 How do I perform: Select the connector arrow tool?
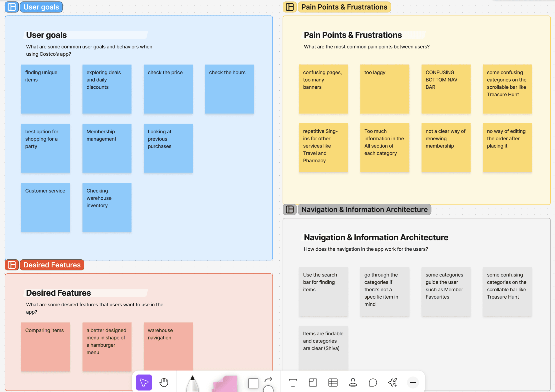[268, 380]
